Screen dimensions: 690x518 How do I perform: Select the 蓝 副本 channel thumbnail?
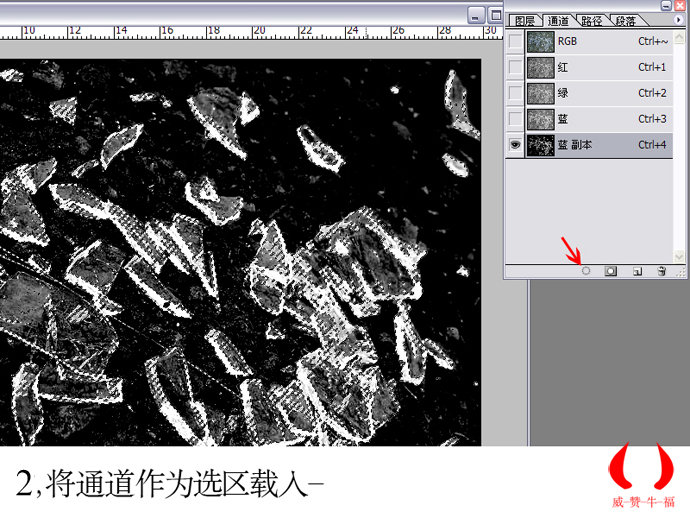(x=540, y=145)
